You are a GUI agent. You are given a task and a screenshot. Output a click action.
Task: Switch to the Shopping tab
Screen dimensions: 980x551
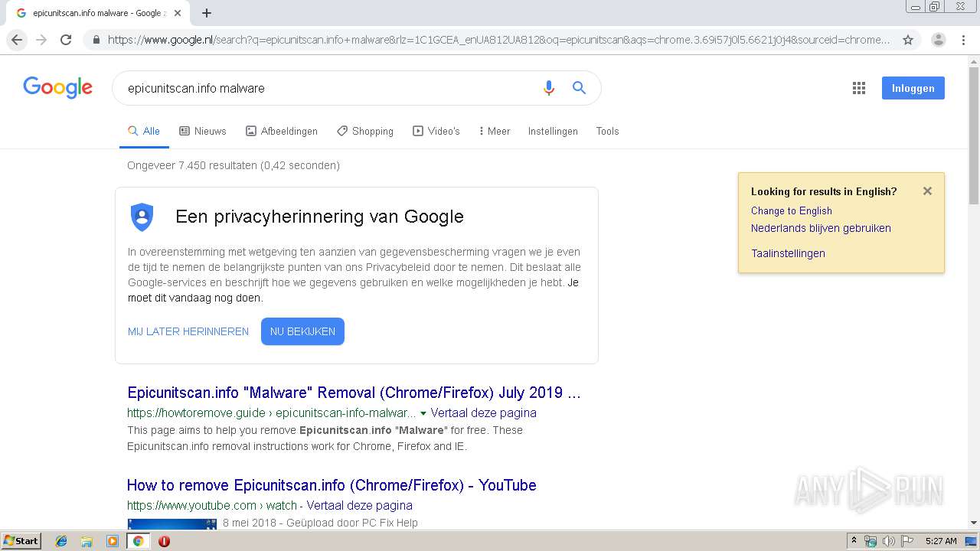point(365,131)
